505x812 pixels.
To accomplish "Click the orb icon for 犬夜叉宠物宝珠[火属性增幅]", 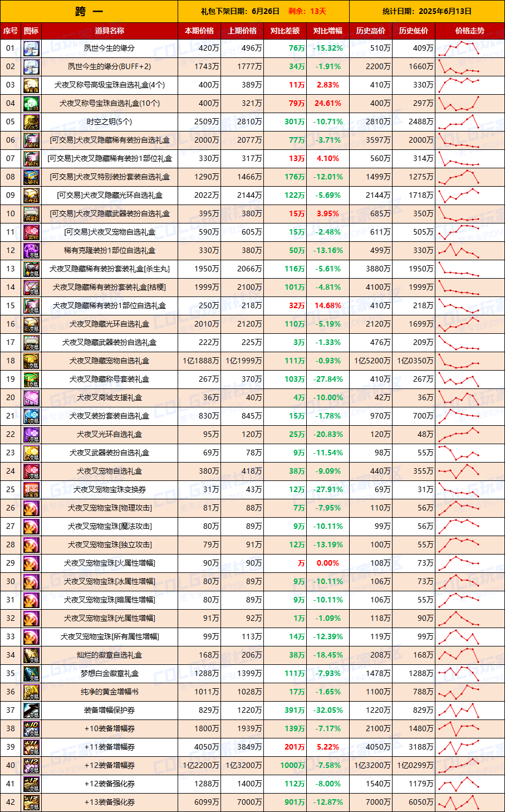I will pyautogui.click(x=31, y=563).
